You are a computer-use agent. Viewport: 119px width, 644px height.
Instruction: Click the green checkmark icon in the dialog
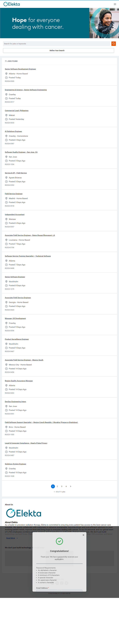click(x=59, y=541)
